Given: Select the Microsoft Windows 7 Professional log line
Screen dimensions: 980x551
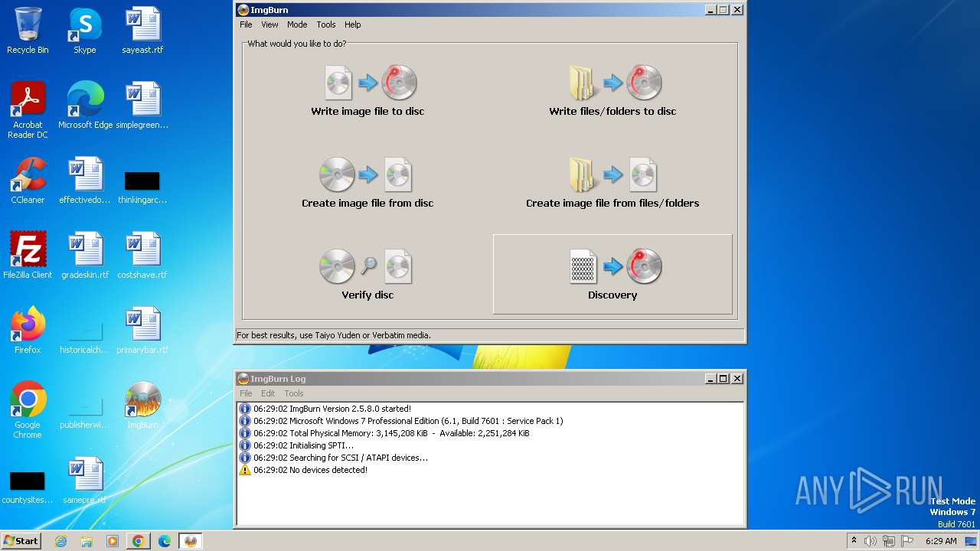Looking at the screenshot, I should (x=408, y=421).
